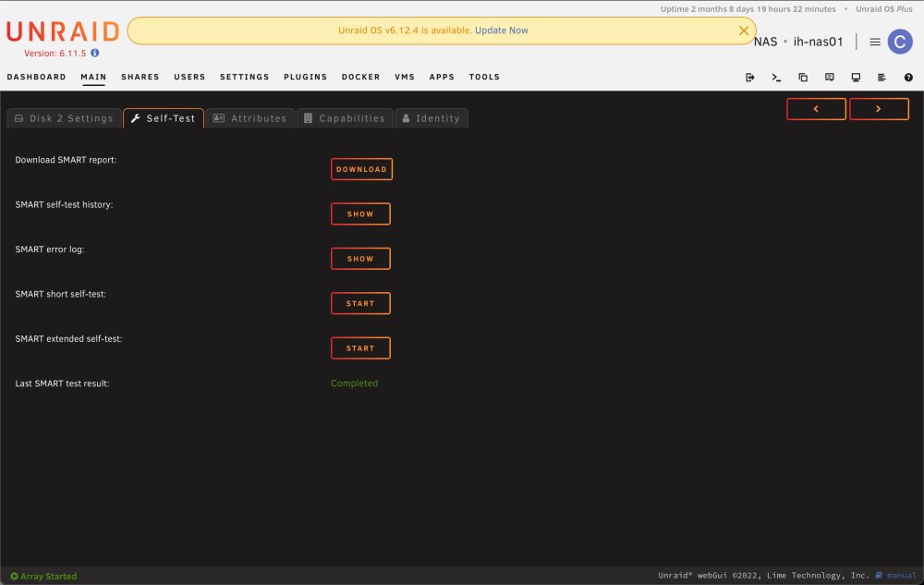The image size is (924, 585).
Task: Open the system info monitor icon
Action: point(856,78)
